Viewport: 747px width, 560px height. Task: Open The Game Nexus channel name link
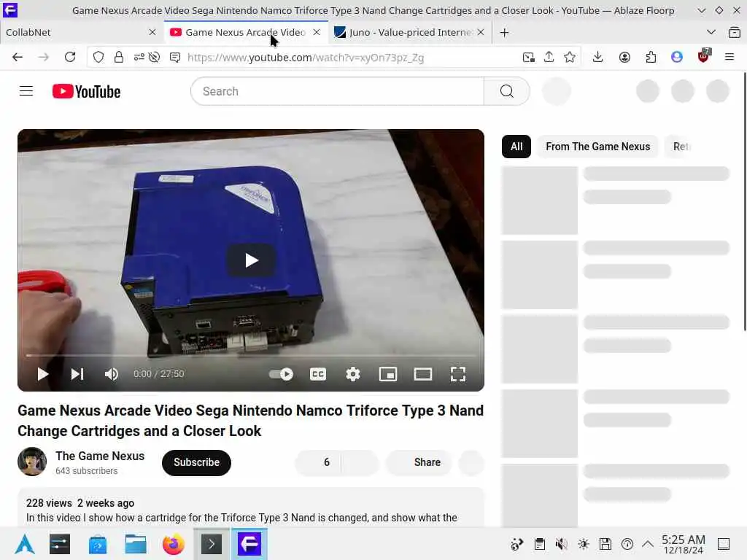pos(100,456)
